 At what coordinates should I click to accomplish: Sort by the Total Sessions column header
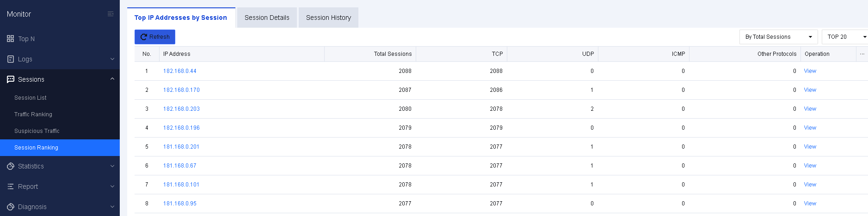point(393,54)
